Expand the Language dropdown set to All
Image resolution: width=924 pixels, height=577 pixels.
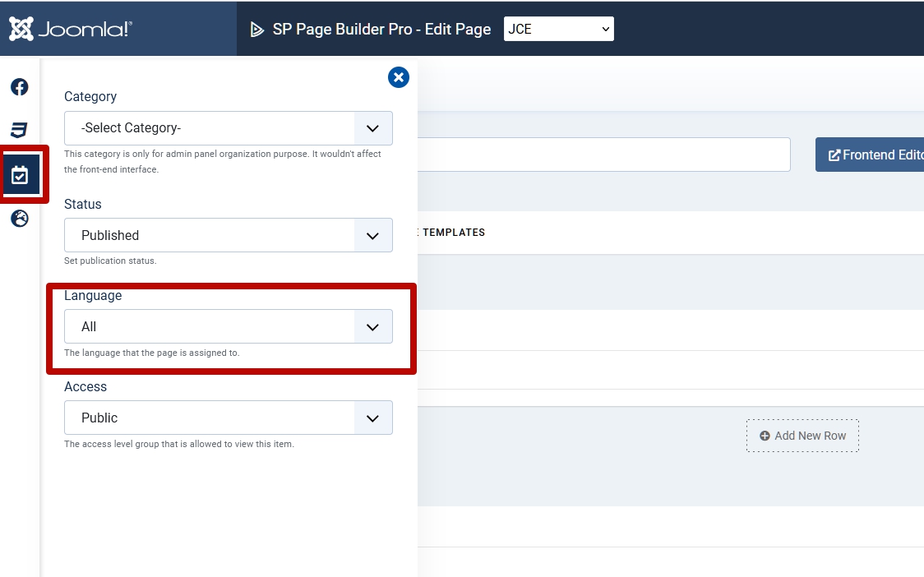[x=228, y=326]
